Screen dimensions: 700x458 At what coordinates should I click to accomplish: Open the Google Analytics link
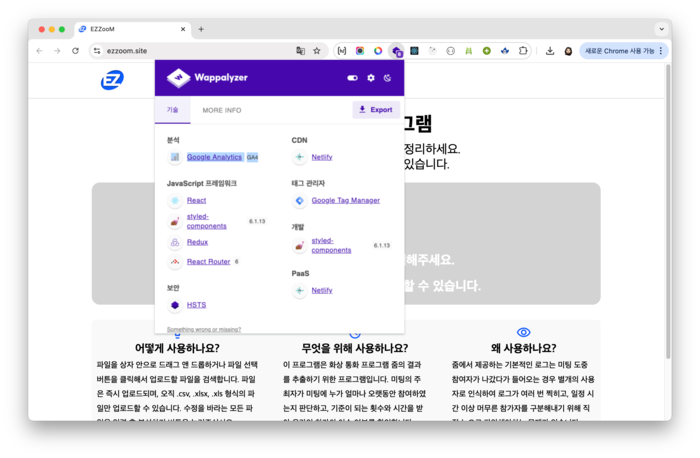pos(214,157)
